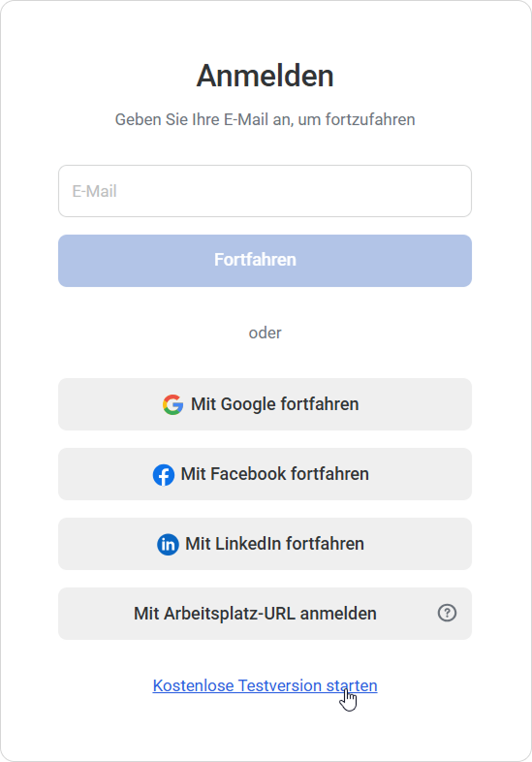Click the Facebook logo icon
The width and height of the screenshot is (532, 762).
coord(164,475)
